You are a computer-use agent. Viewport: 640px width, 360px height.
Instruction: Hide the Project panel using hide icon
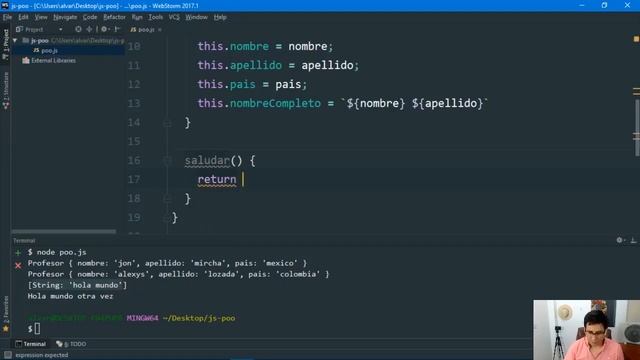click(117, 29)
